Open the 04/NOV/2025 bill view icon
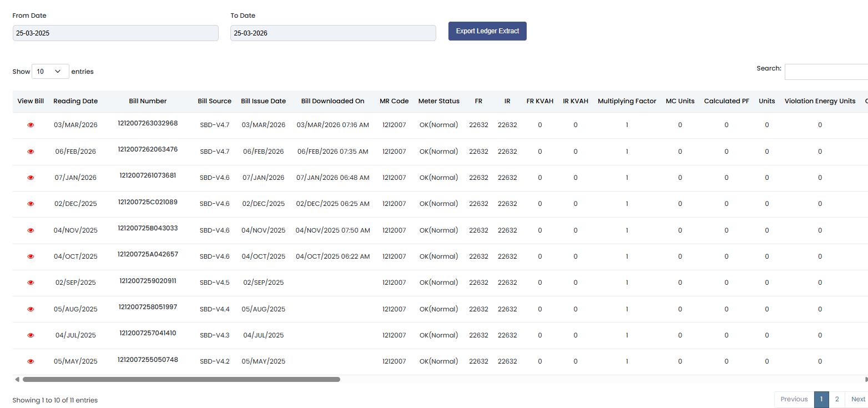 (x=31, y=230)
